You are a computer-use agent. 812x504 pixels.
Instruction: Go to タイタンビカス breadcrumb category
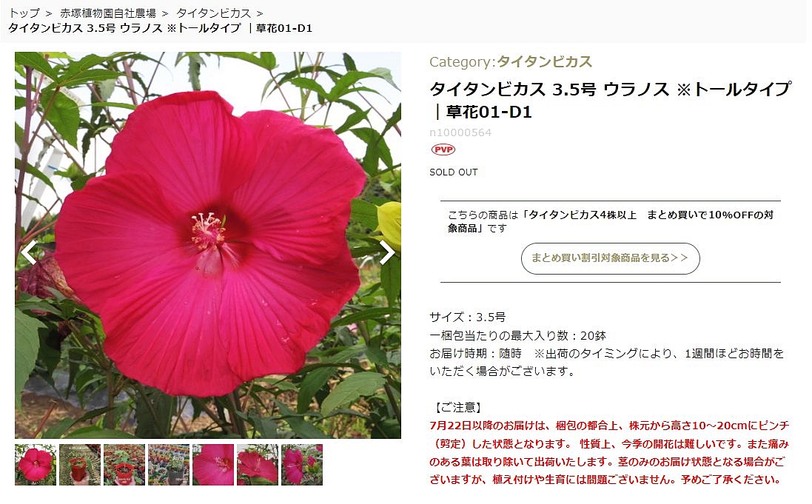point(213,13)
